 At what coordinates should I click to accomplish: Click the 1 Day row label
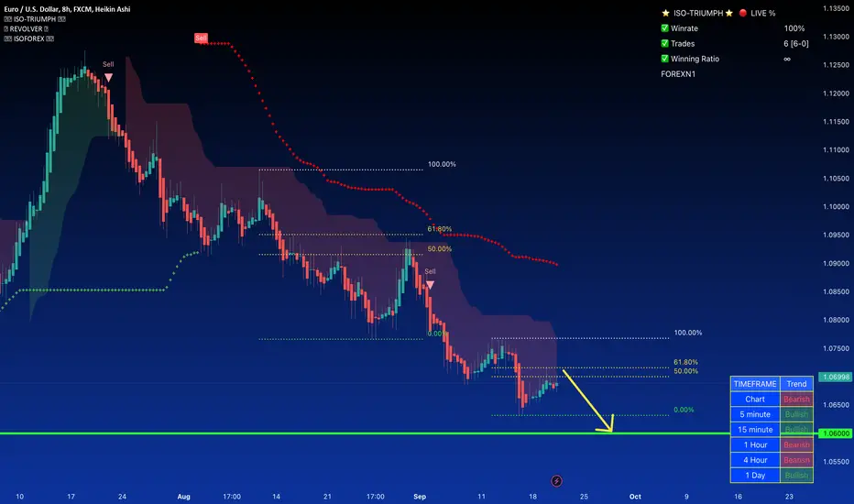pos(755,475)
